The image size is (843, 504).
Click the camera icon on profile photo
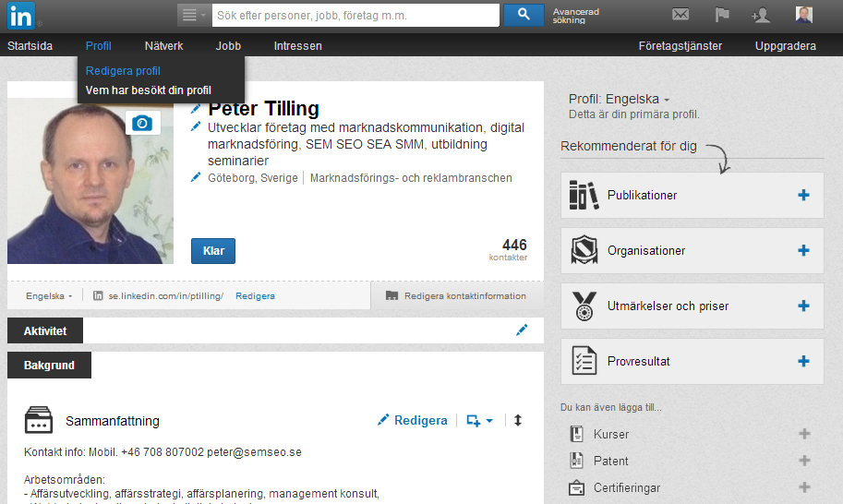click(142, 123)
